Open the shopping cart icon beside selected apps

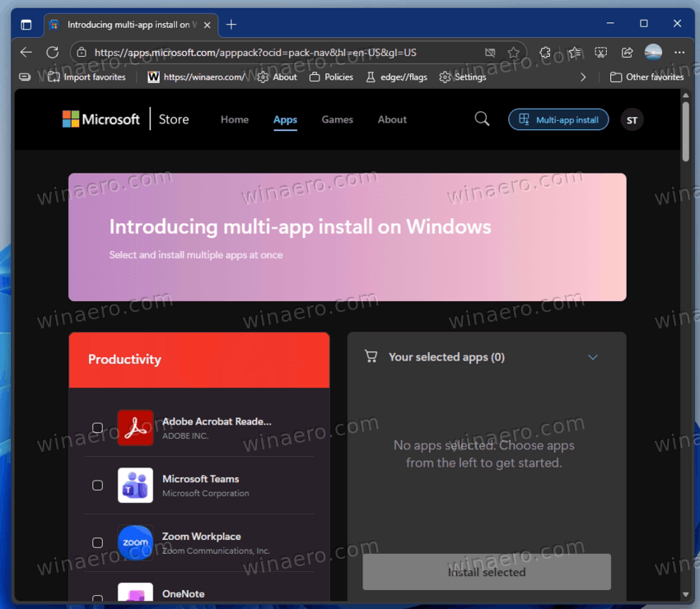[371, 356]
